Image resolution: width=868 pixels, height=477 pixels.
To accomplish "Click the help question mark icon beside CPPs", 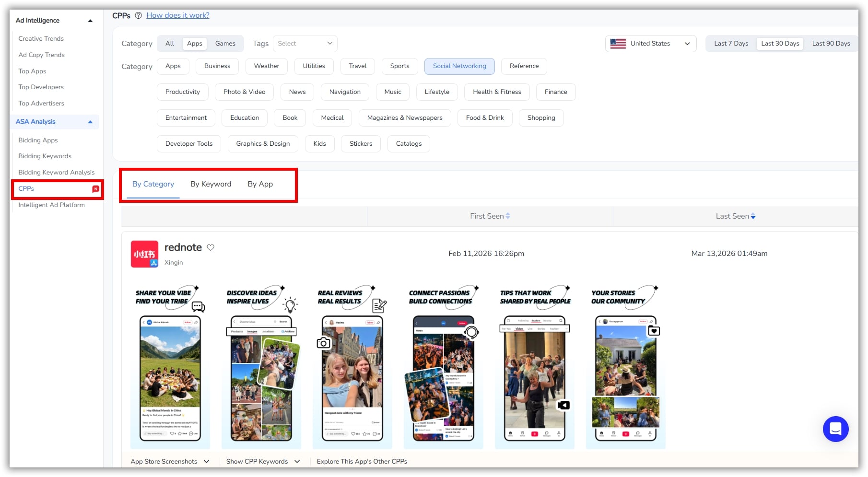I will [x=138, y=15].
